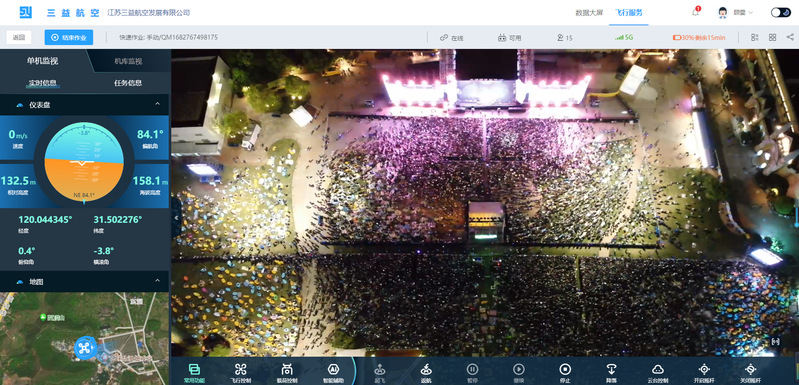
Task: Collapse the 仪表盘 dashboard section
Action: [x=157, y=104]
